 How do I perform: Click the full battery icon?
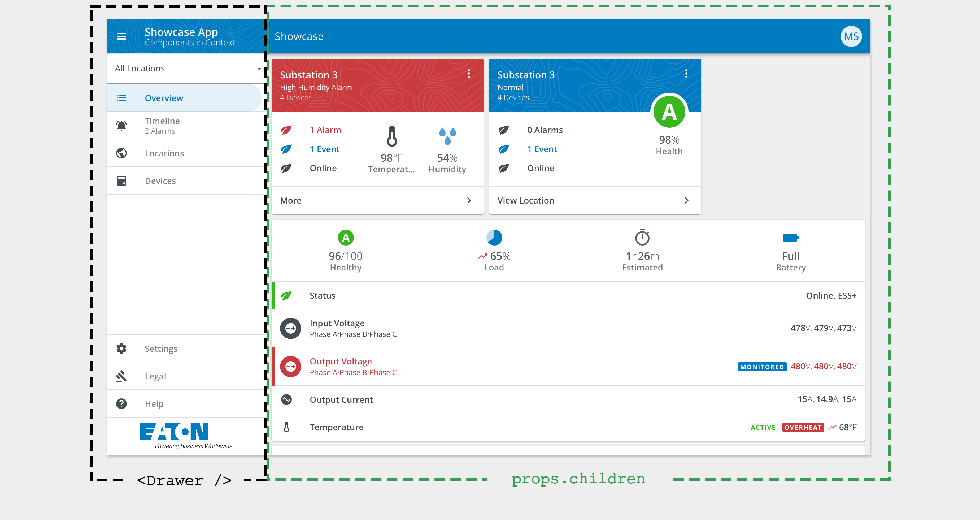791,238
